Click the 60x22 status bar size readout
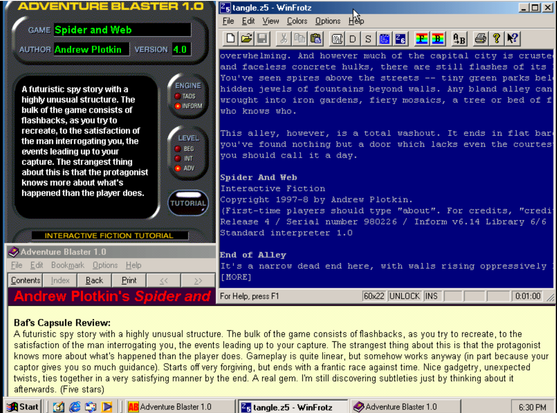This screenshot has height=413, width=557. point(374,296)
